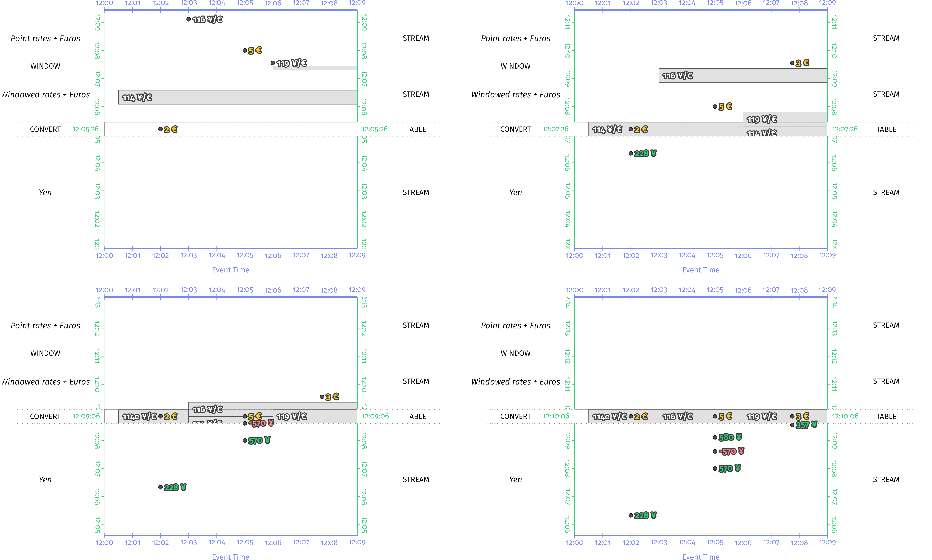
Task: Select the 228 ¥ point in top-right chart
Action: 631,153
